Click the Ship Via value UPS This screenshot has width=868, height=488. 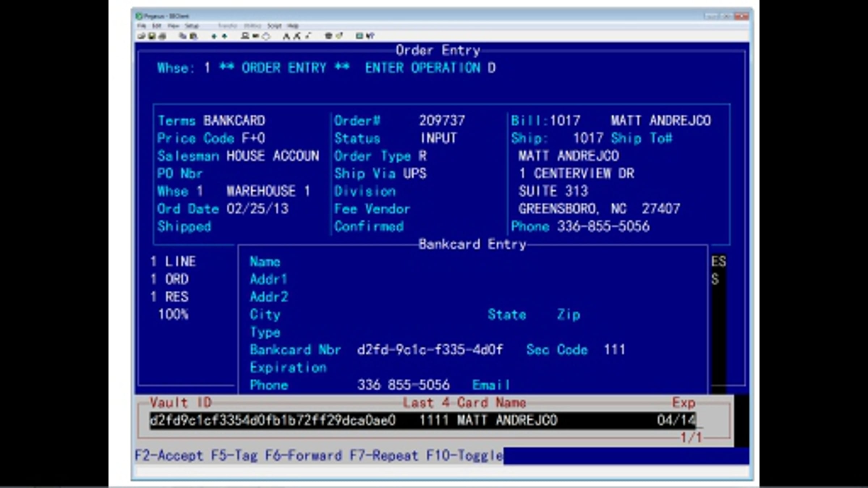click(415, 174)
